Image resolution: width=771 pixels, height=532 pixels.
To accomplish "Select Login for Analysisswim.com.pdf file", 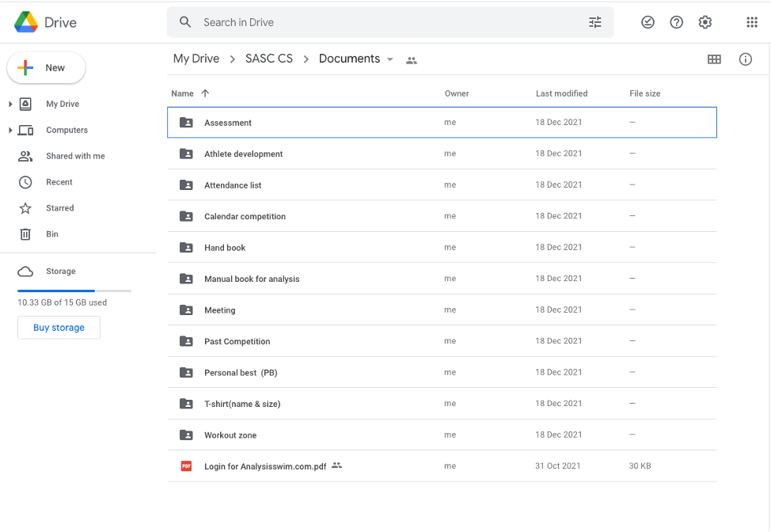I will click(x=265, y=466).
